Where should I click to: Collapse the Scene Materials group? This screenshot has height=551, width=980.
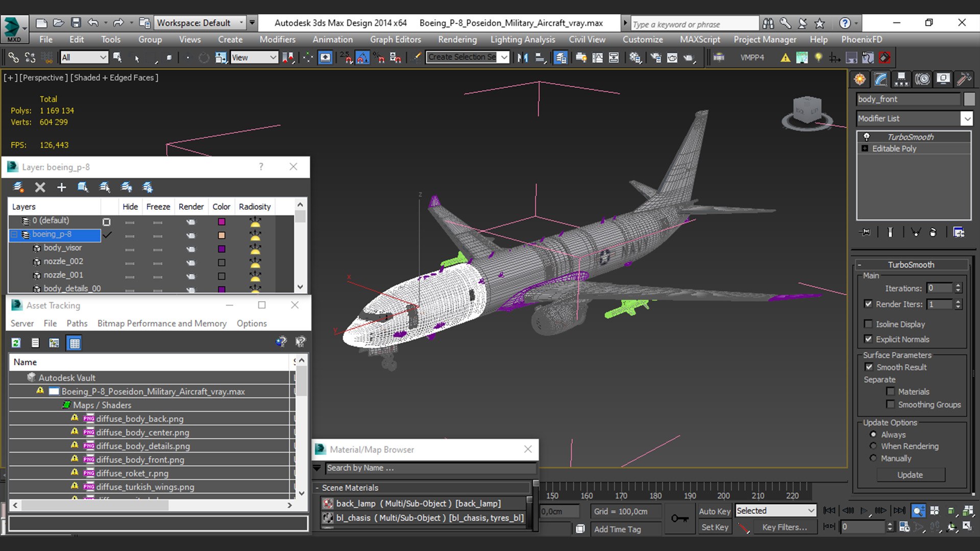(x=317, y=488)
